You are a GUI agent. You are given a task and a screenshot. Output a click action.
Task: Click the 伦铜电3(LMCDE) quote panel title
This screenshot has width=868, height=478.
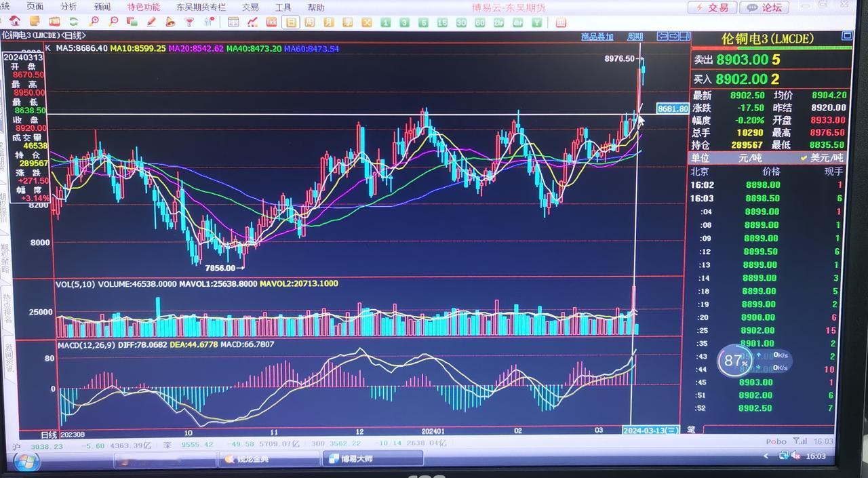coord(767,39)
